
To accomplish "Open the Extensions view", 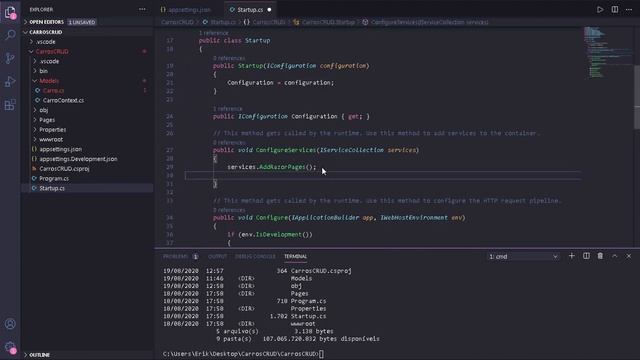I will tap(10, 105).
